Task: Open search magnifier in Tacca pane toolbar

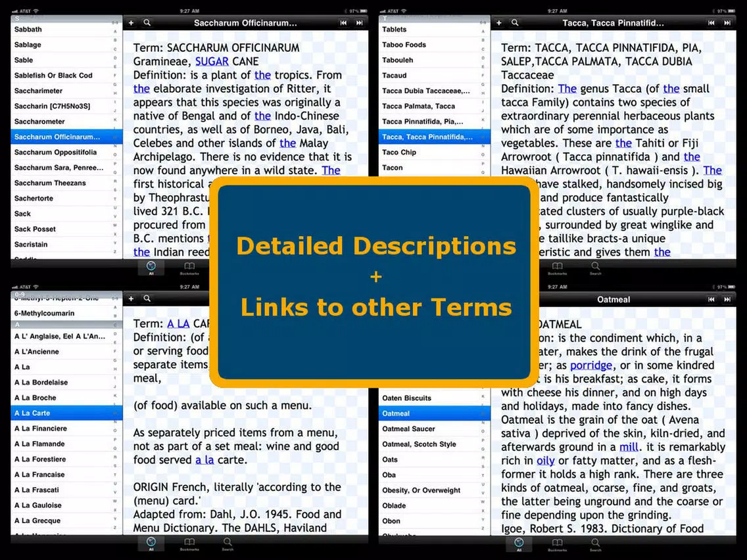Action: coord(515,22)
